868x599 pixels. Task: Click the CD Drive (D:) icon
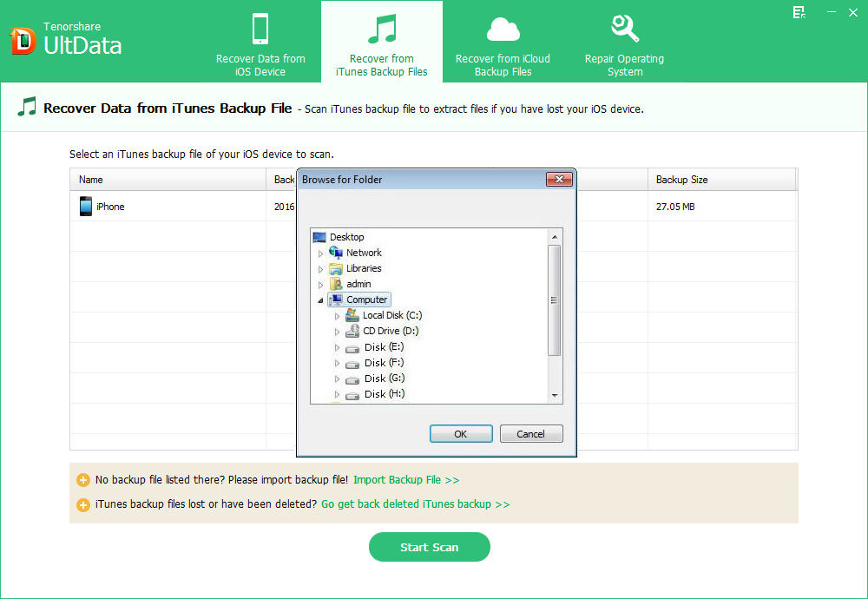click(352, 331)
